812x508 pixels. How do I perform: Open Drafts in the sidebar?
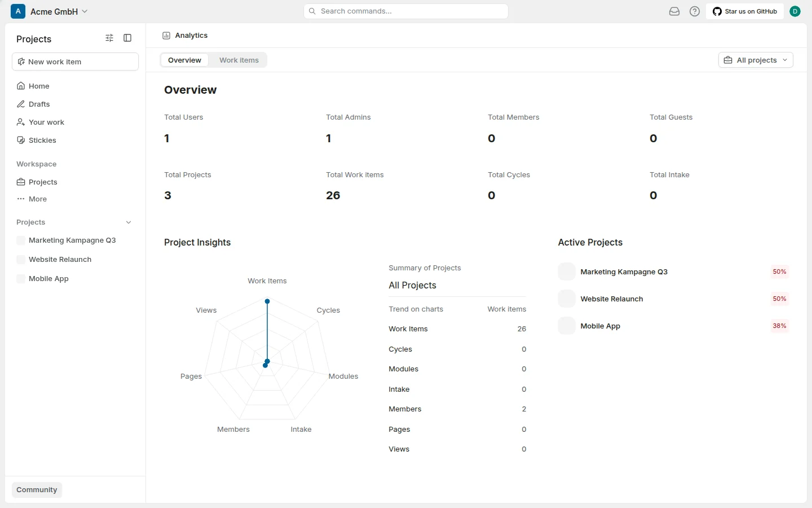pos(75,104)
